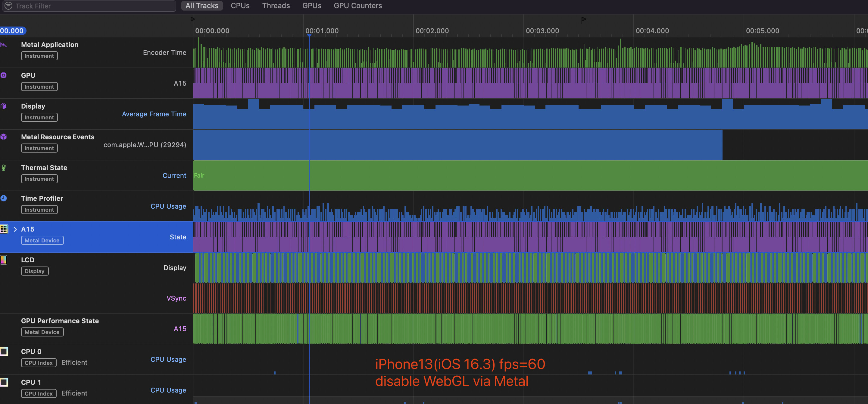
Task: Click the Average Frame Time label
Action: point(154,114)
